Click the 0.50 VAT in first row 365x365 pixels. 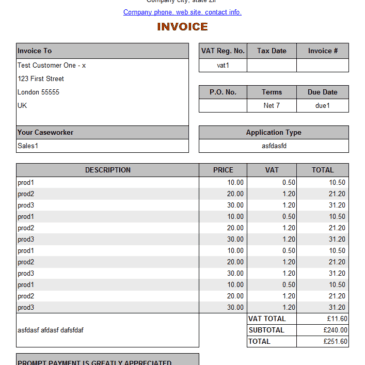pyautogui.click(x=289, y=183)
